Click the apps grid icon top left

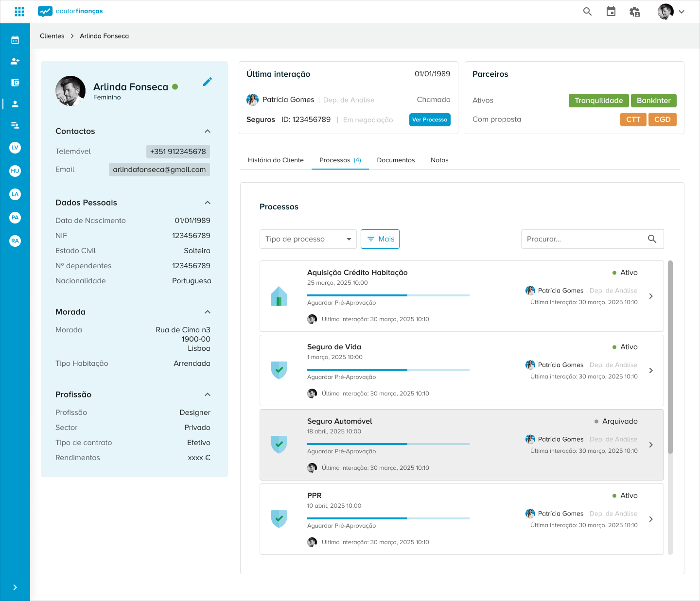(x=19, y=11)
